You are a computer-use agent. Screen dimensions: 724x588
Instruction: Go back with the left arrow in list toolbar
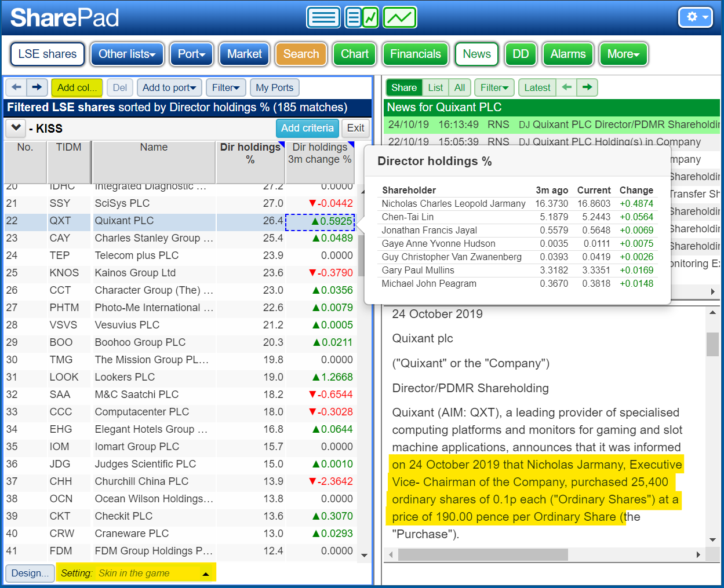16,87
